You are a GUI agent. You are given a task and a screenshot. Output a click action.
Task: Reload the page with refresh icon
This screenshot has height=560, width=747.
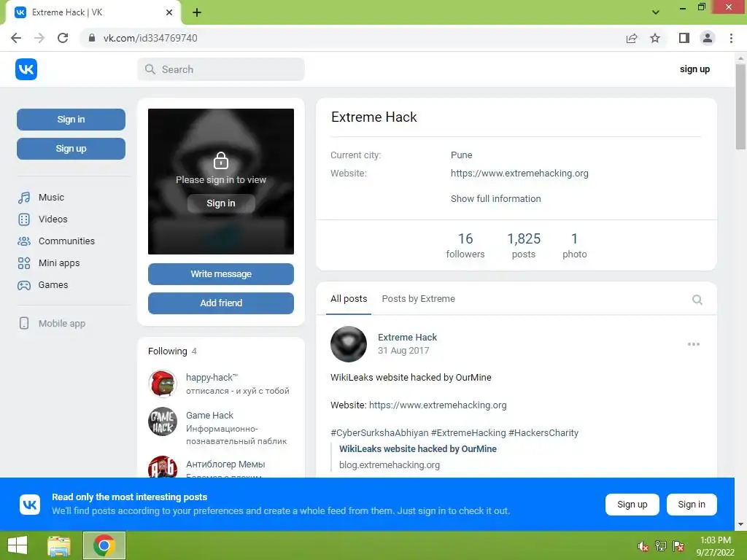[x=63, y=38]
